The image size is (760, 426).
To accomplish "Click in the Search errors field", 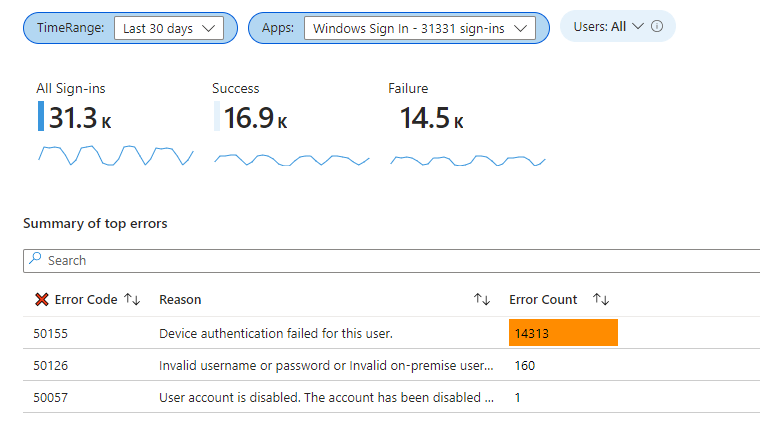I will pyautogui.click(x=391, y=261).
